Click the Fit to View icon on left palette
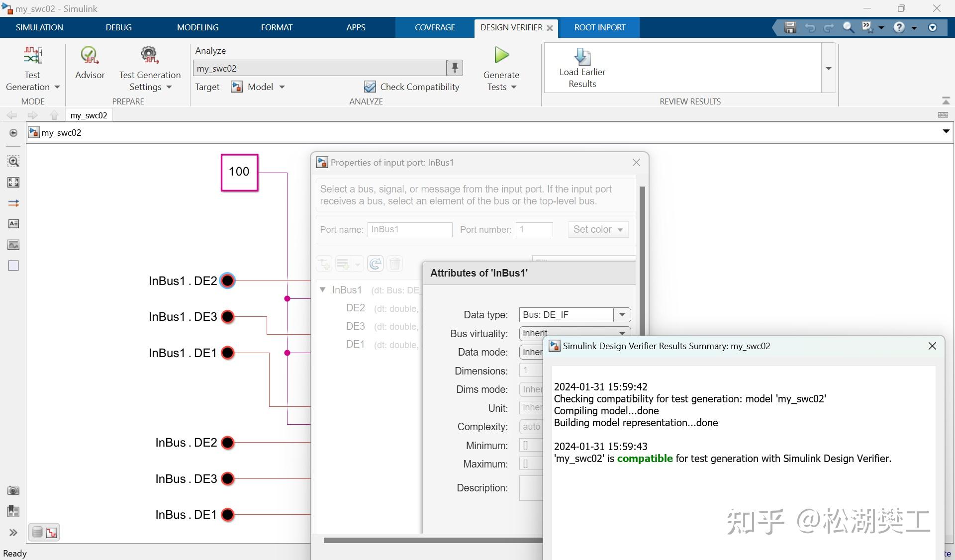The height and width of the screenshot is (560, 955). click(13, 183)
